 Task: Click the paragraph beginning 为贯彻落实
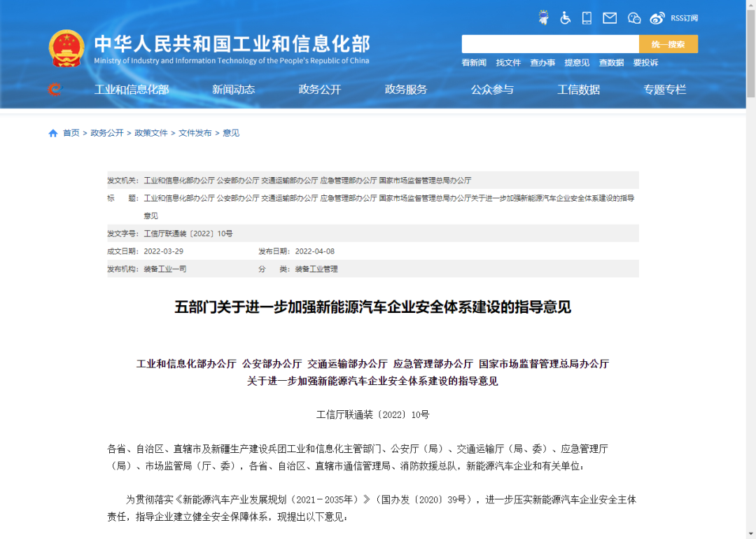tap(372, 508)
